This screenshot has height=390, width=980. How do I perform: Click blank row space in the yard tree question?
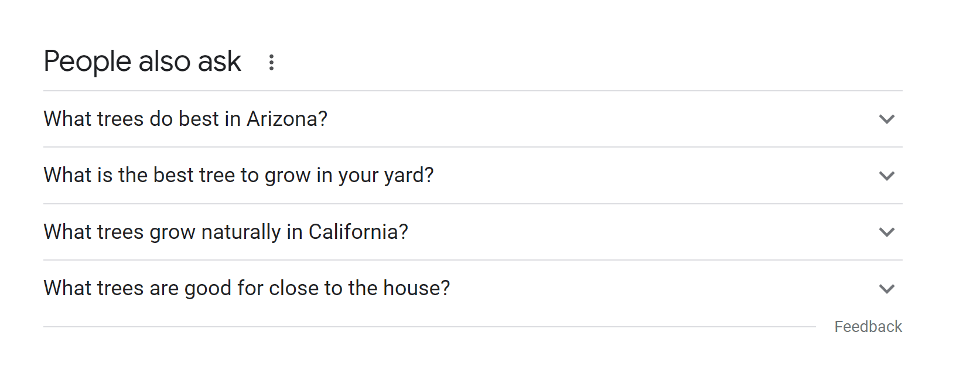[x=644, y=175]
